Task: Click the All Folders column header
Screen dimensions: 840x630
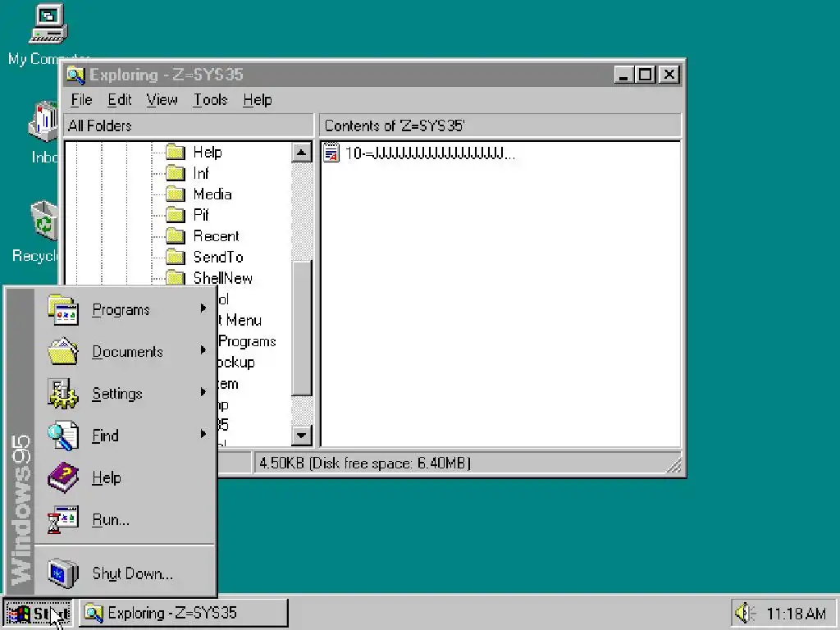Action: (188, 126)
